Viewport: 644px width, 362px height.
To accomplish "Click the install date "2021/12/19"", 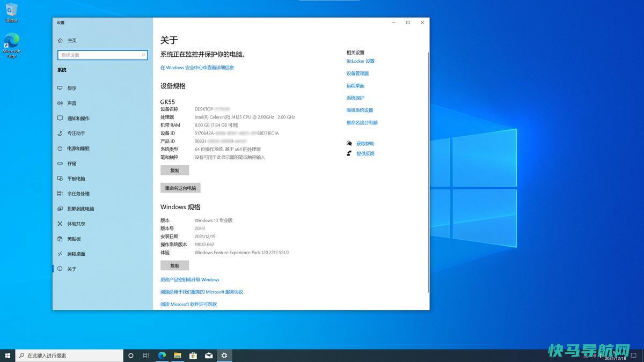I will pyautogui.click(x=205, y=237).
